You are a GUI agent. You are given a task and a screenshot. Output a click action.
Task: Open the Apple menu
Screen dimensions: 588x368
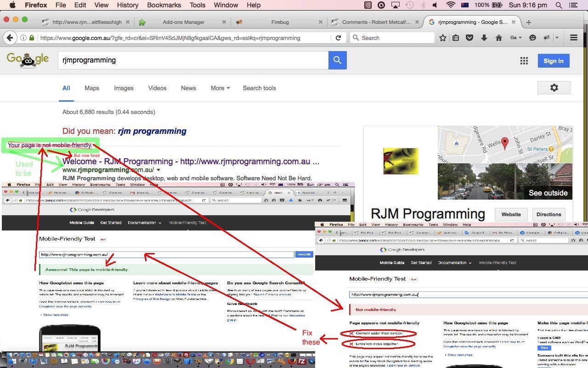click(x=12, y=5)
